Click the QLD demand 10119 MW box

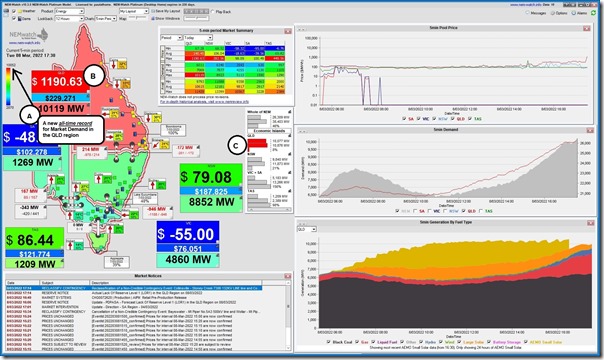tap(62, 109)
